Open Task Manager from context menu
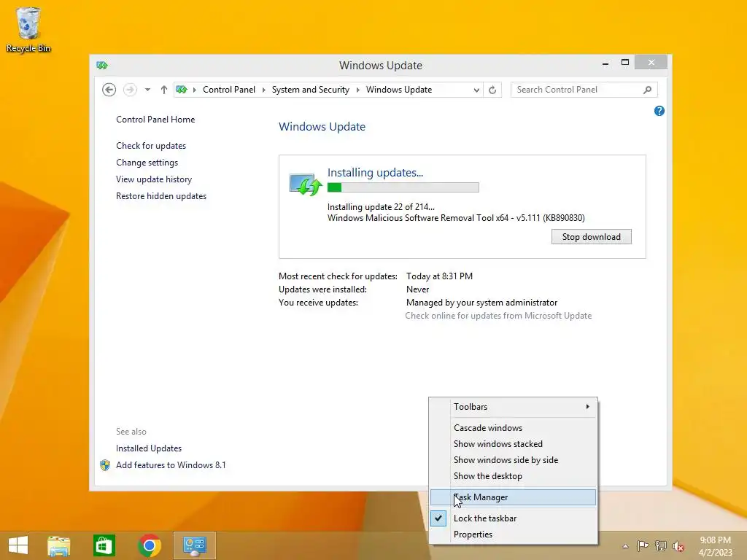 [513, 497]
